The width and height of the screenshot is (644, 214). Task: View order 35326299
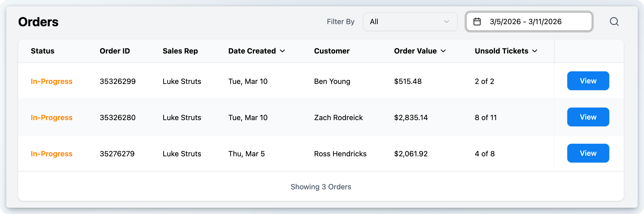588,81
